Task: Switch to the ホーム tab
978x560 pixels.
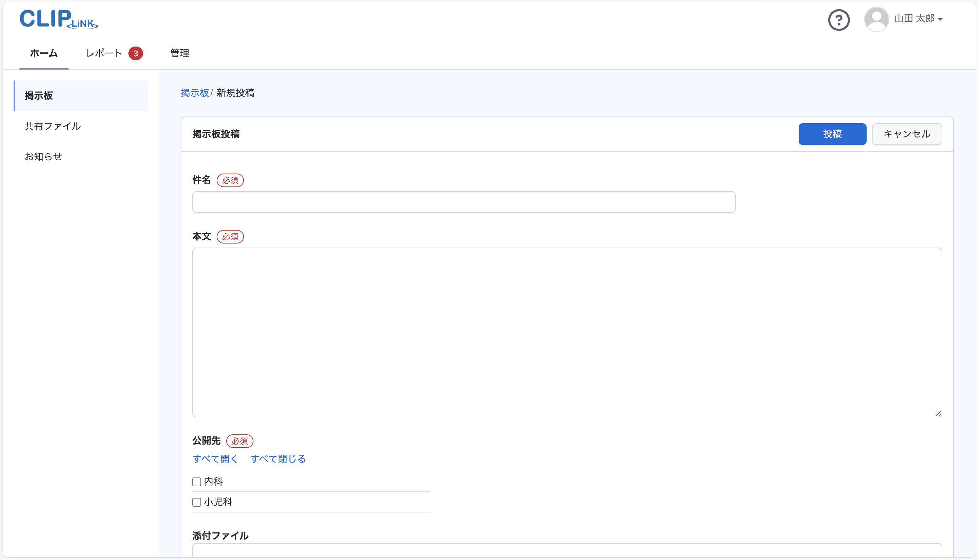Action: tap(44, 53)
